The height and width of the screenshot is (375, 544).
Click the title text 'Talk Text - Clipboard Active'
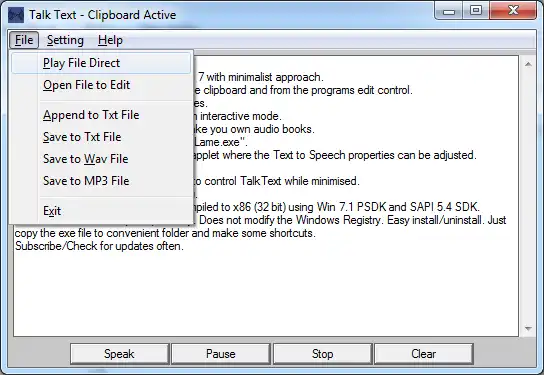point(102,15)
